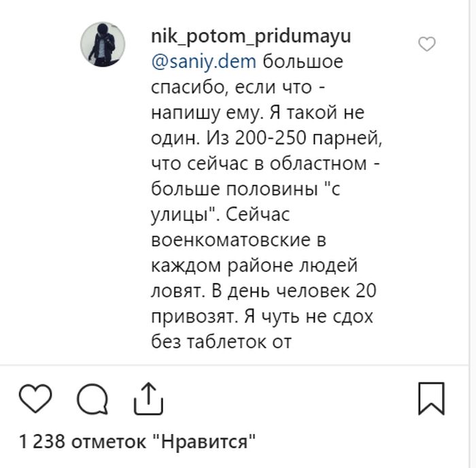
Task: Like the post with the large heart icon
Action: tap(35, 399)
